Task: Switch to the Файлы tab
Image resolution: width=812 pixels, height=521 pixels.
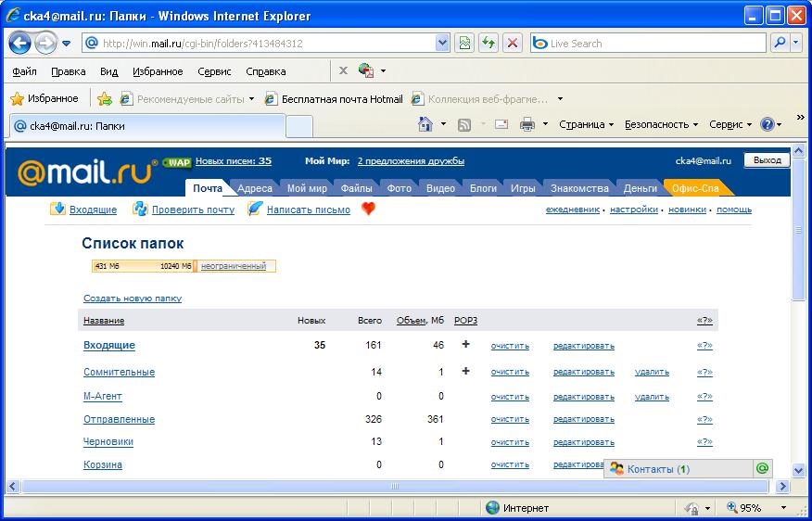Action: coord(356,188)
